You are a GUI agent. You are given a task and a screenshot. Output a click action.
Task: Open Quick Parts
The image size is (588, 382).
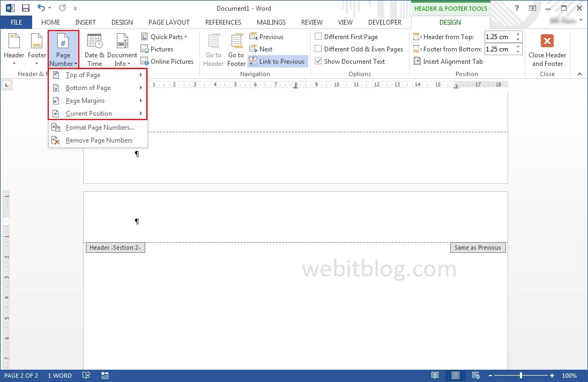[x=165, y=36]
